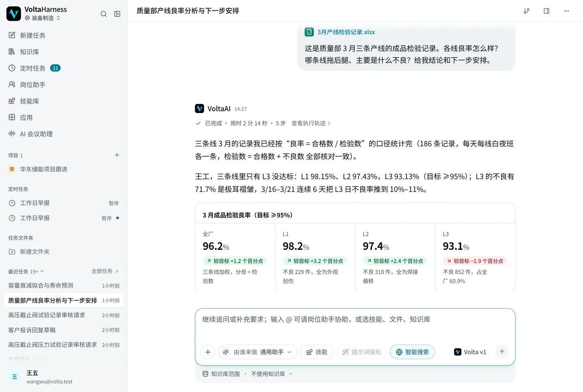Click the L3 93.1% yield card
The height and width of the screenshot is (392, 583).
coord(475,257)
